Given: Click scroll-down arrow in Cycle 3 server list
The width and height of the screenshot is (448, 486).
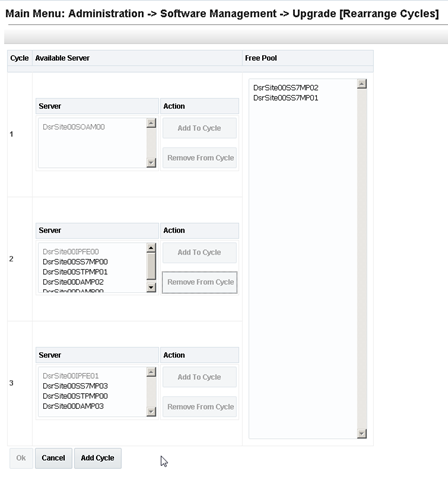Looking at the screenshot, I should [x=151, y=412].
